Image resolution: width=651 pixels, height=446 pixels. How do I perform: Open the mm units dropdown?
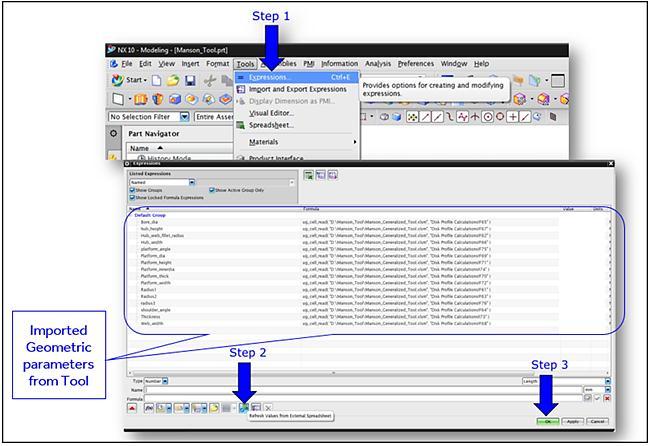(607, 390)
